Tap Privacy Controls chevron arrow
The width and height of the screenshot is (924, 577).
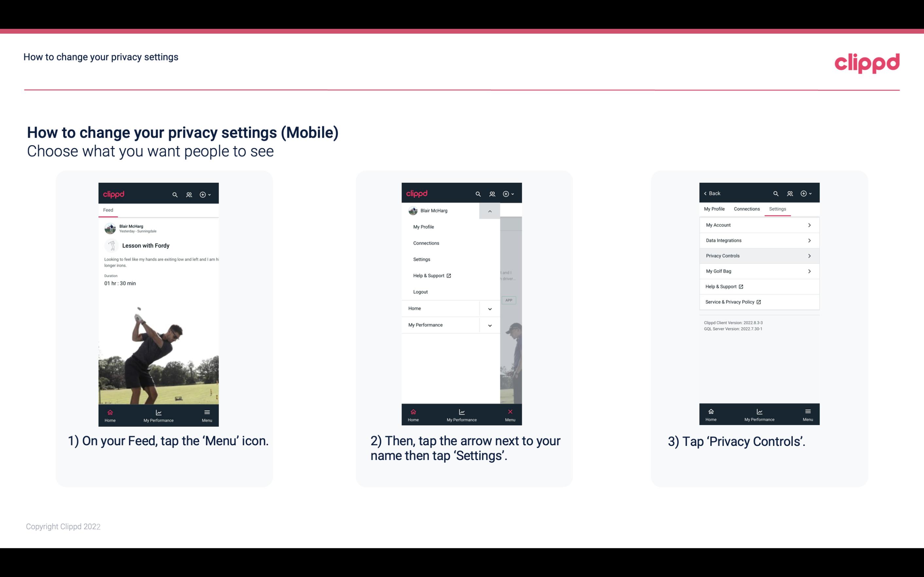(x=810, y=255)
